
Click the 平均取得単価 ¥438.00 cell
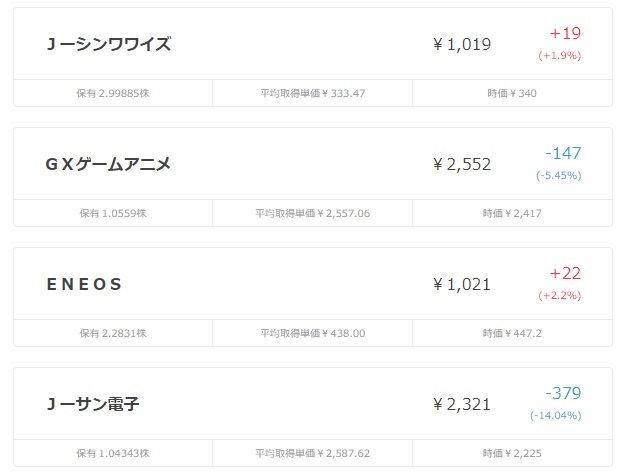[313, 333]
